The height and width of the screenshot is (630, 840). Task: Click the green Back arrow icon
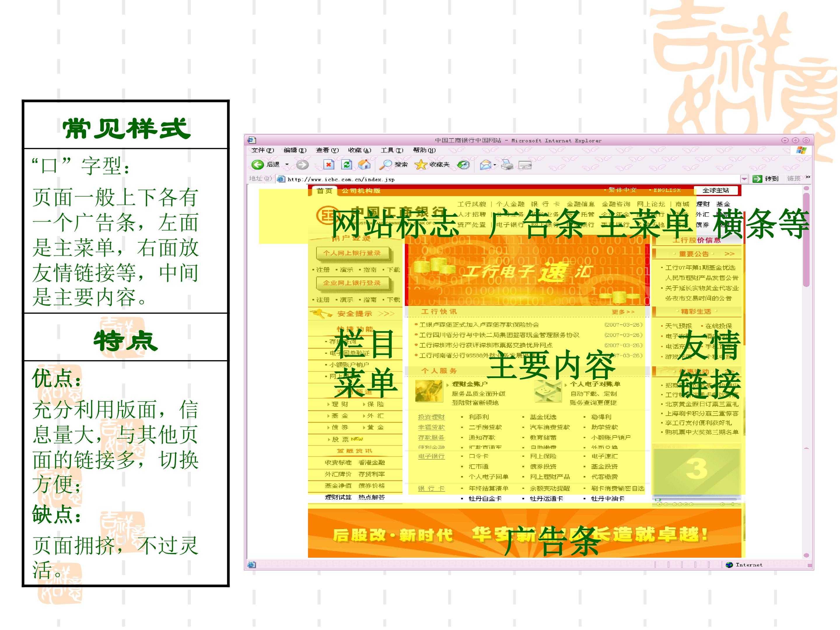(258, 164)
